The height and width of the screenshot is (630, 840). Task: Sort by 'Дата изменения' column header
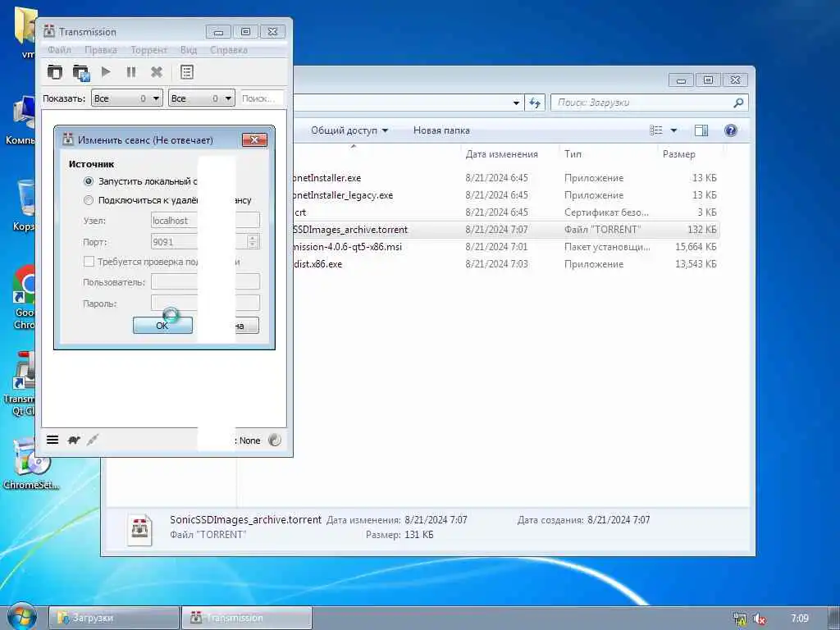click(x=501, y=154)
